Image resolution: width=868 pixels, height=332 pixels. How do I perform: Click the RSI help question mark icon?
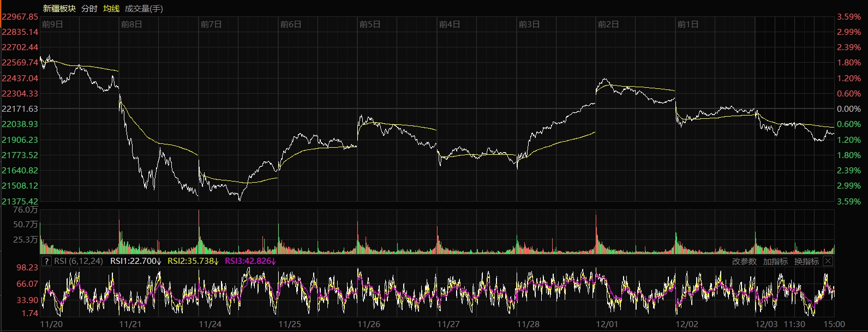[46, 261]
